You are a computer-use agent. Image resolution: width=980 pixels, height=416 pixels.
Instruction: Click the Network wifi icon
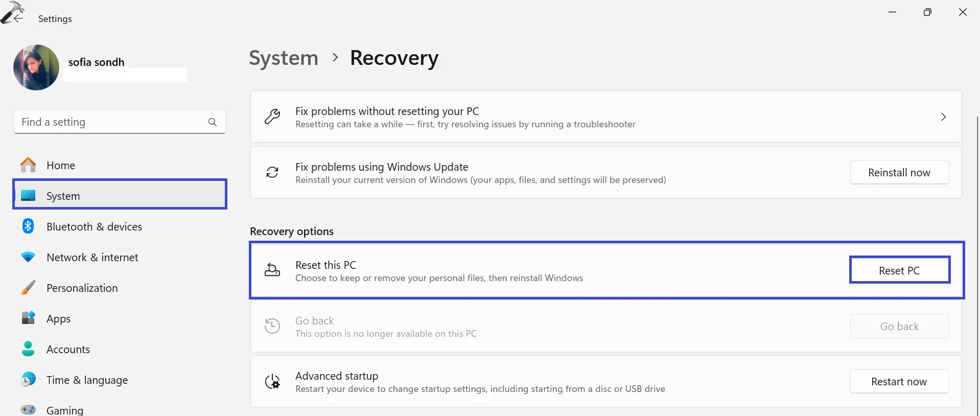click(x=28, y=257)
